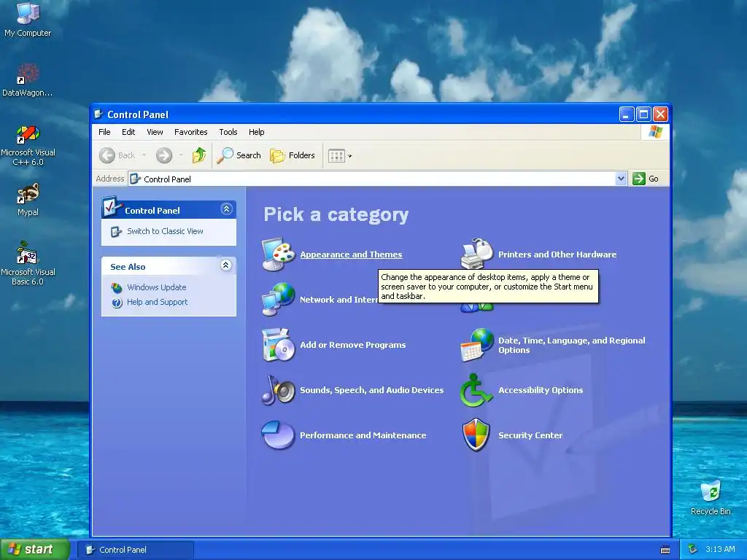Click the Go button
Image resolution: width=747 pixels, height=560 pixels.
pyautogui.click(x=646, y=179)
